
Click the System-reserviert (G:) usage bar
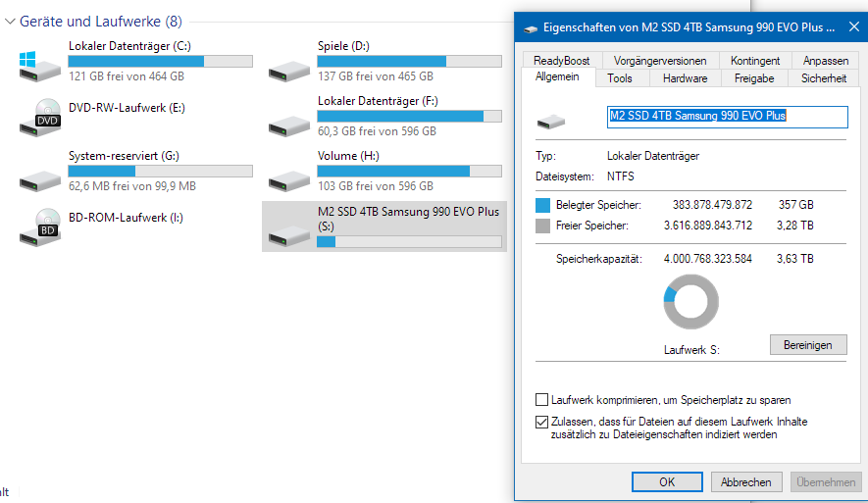pos(161,171)
